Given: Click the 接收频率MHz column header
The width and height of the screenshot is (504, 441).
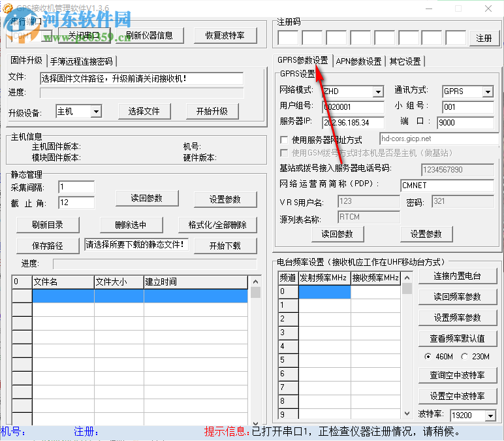Looking at the screenshot, I should [375, 278].
